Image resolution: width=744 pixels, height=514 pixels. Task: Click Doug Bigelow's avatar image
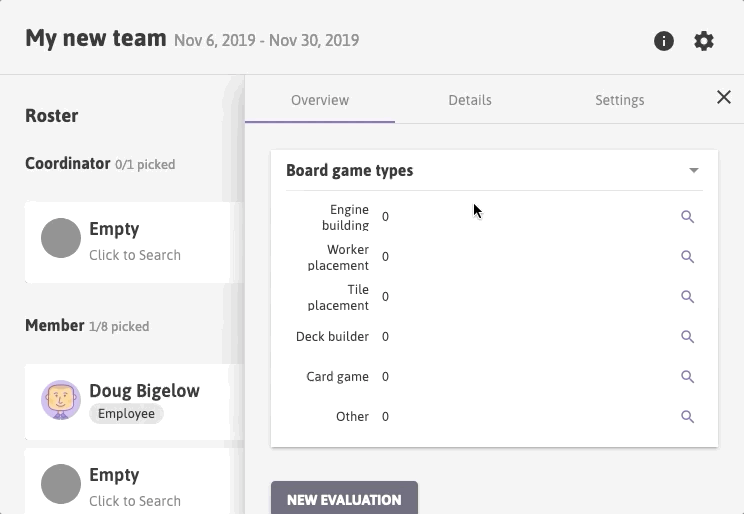coord(61,400)
